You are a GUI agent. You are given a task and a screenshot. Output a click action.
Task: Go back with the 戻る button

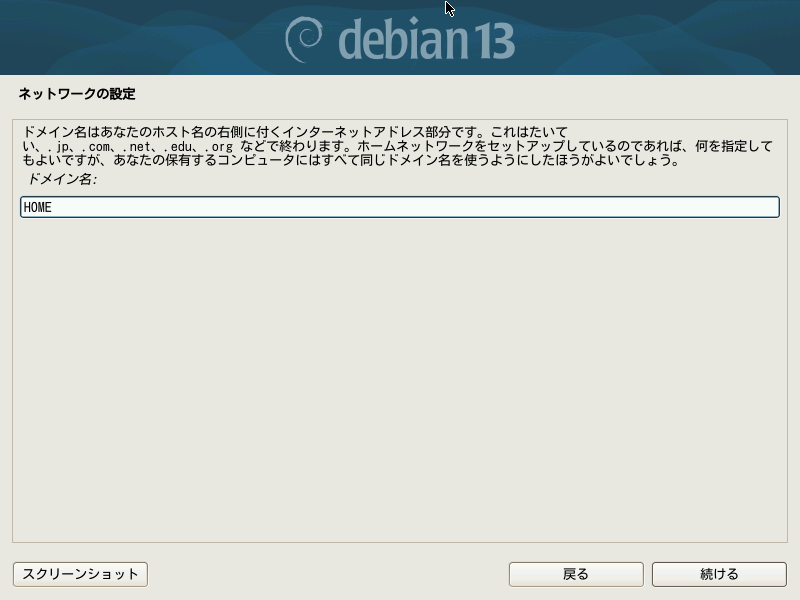pos(576,574)
